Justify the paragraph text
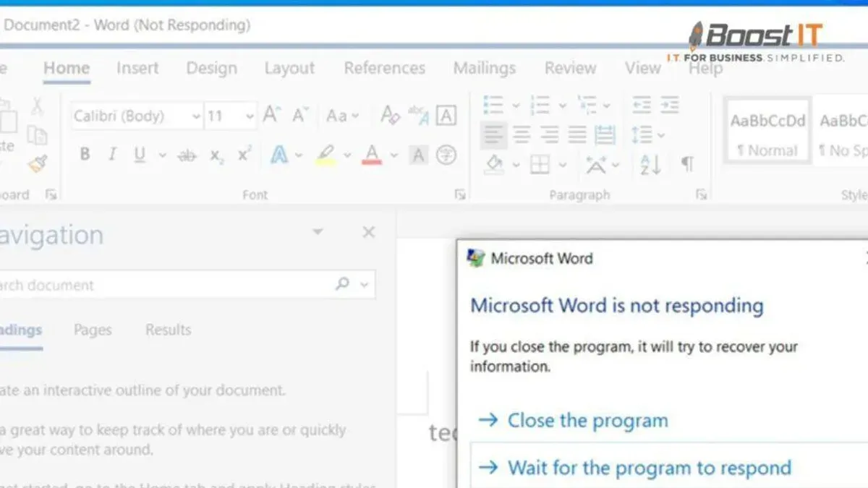This screenshot has width=868, height=488. (577, 134)
